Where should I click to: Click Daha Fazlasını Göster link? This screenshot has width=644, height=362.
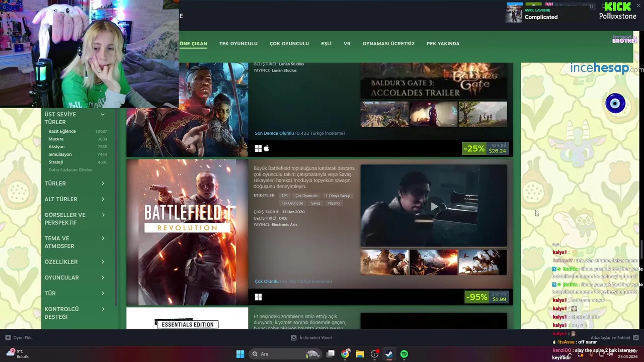click(70, 170)
